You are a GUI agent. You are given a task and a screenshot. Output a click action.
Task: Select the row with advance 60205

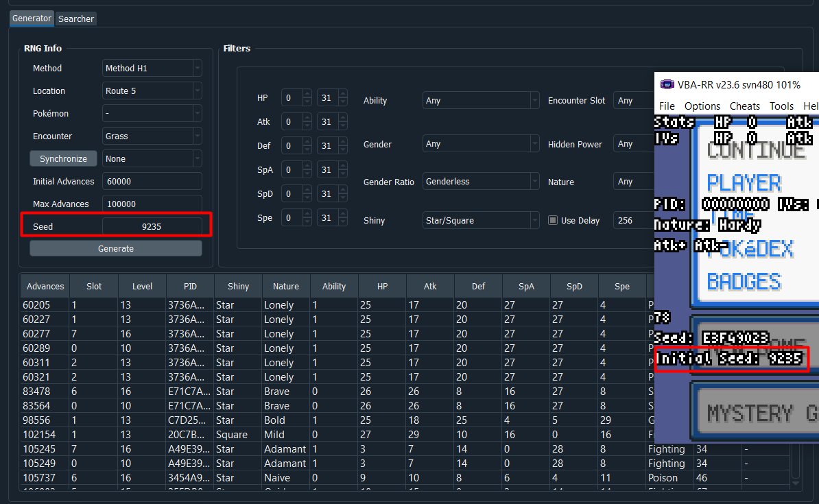[337, 305]
